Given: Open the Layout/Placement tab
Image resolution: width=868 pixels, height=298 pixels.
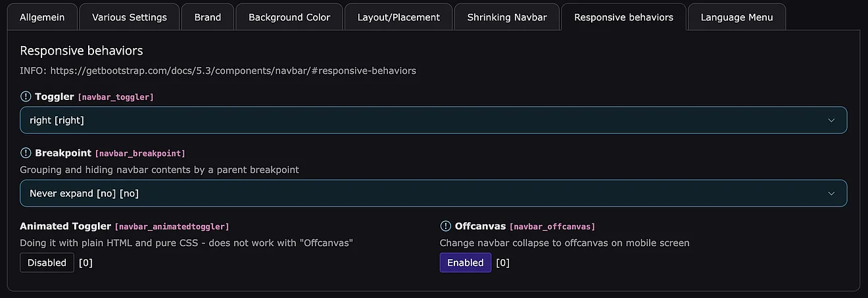Looking at the screenshot, I should coord(398,17).
